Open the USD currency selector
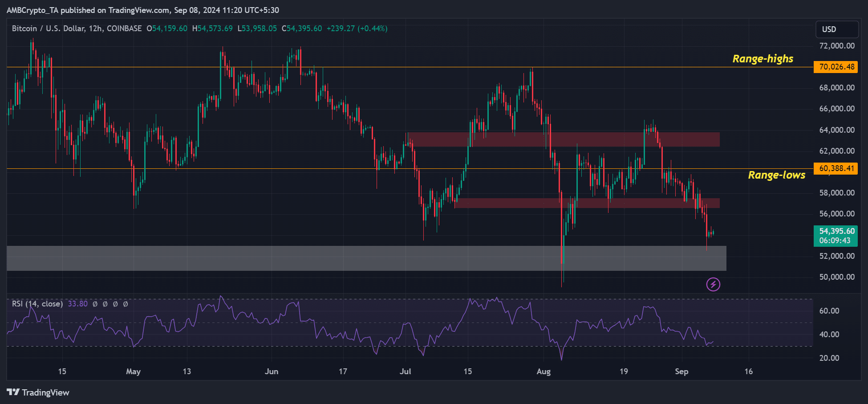The height and width of the screenshot is (404, 868). (x=837, y=29)
